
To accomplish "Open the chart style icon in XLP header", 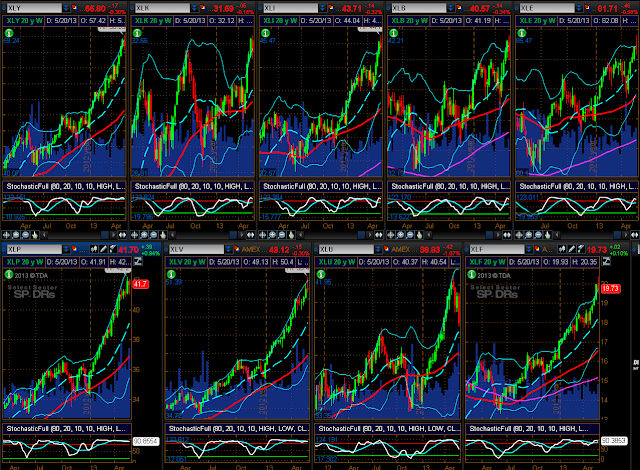I will click(x=94, y=249).
